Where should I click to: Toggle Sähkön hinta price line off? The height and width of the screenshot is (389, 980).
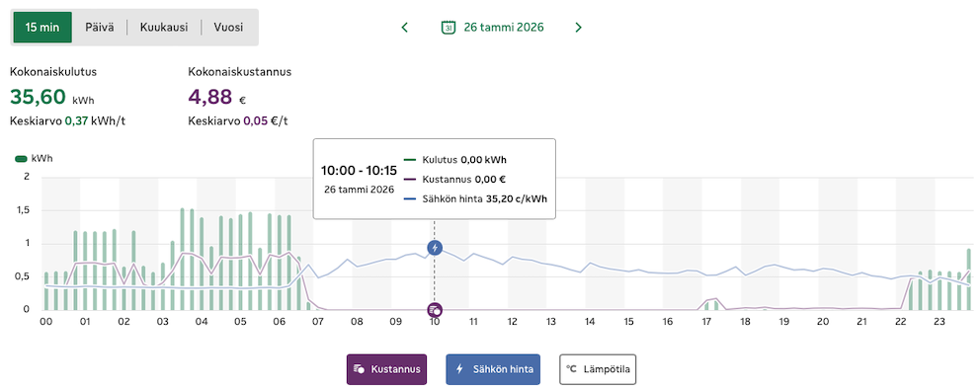click(493, 369)
